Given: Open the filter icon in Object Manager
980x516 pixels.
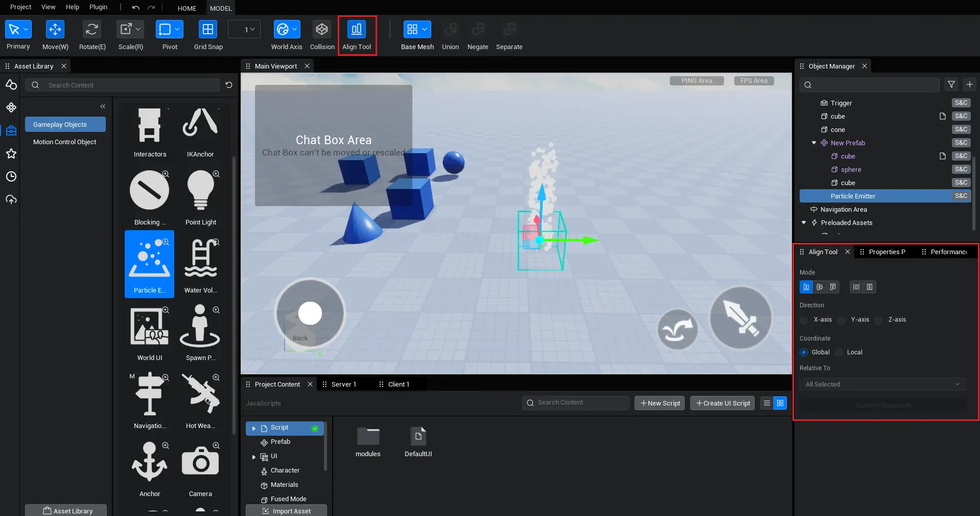Looking at the screenshot, I should tap(951, 84).
